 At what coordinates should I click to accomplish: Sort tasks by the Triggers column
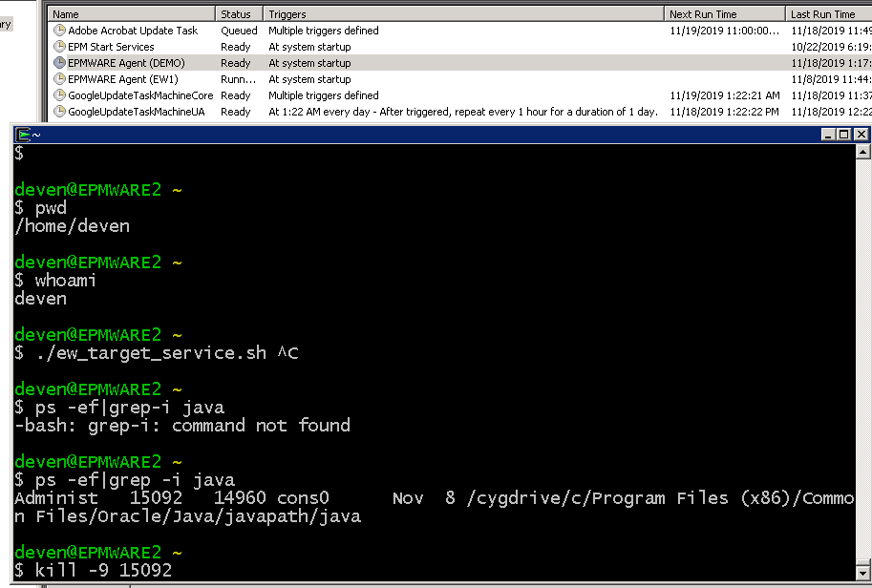tap(463, 14)
